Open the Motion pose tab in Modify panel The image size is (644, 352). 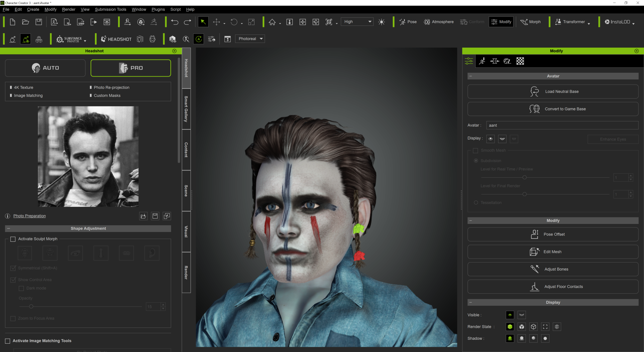(x=482, y=61)
